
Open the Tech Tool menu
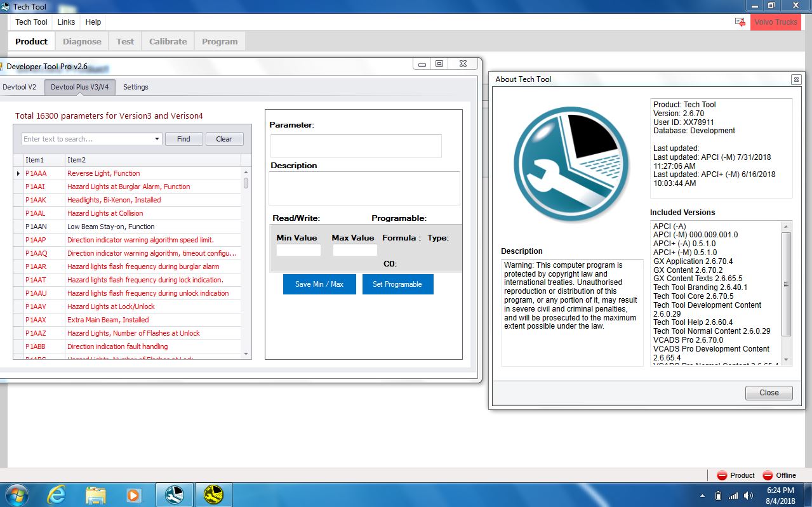[31, 22]
